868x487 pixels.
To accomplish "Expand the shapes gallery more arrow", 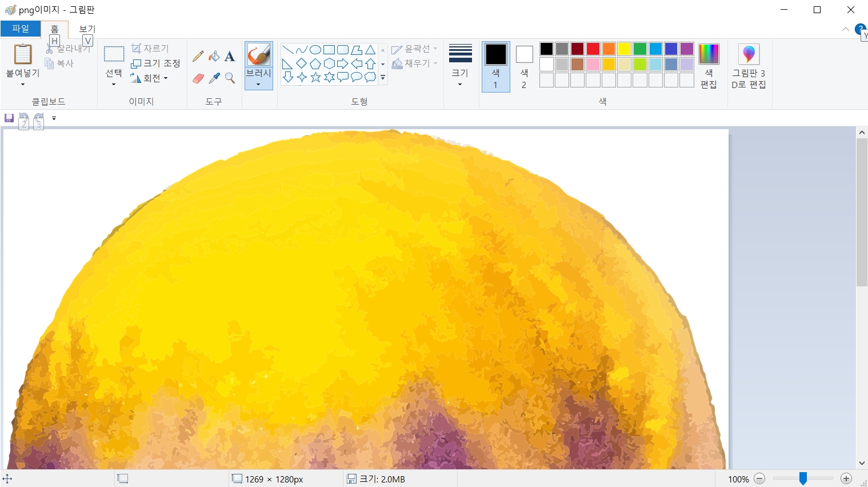I will (x=383, y=77).
